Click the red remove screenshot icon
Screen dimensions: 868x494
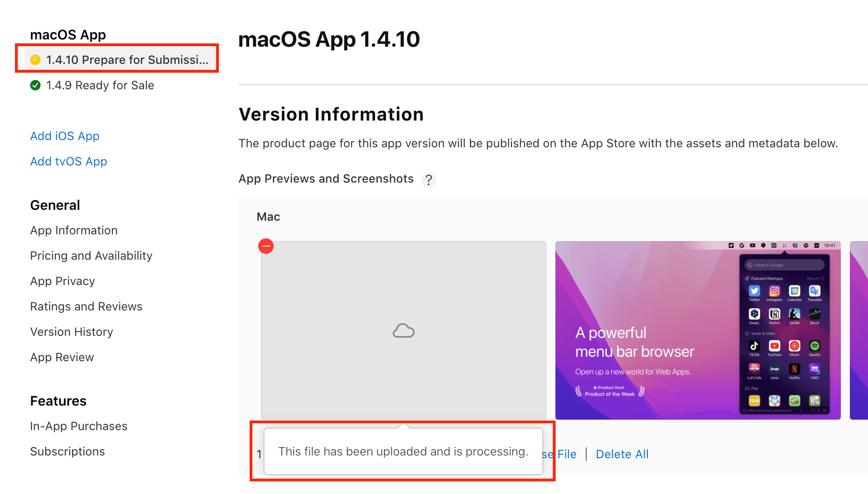coord(266,246)
